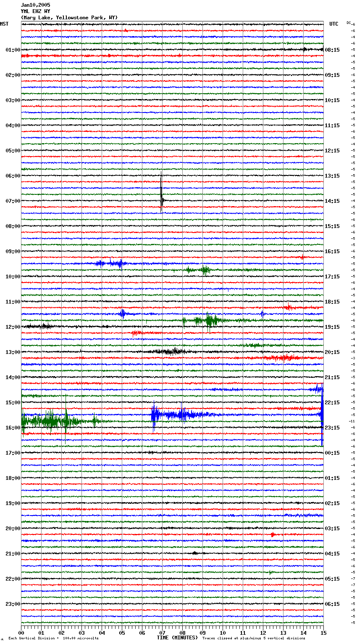
Task: Click the 07:00 MST time label
Action: pyautogui.click(x=13, y=201)
